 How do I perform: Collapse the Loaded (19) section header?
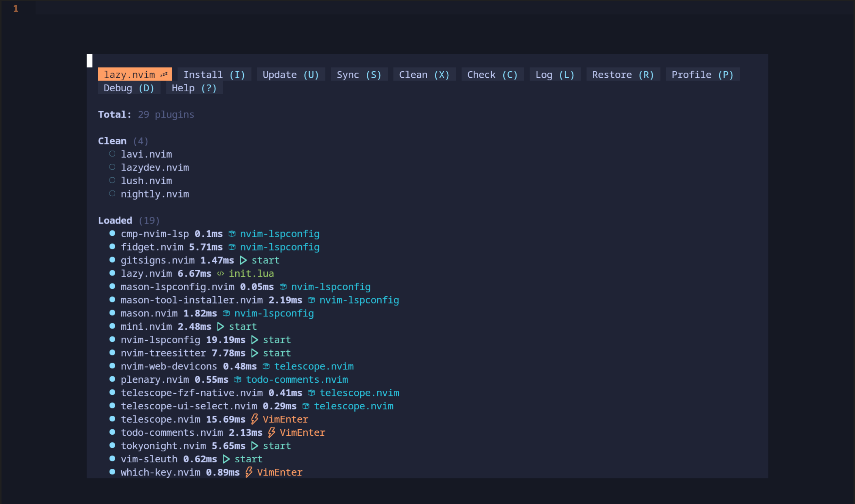point(129,221)
